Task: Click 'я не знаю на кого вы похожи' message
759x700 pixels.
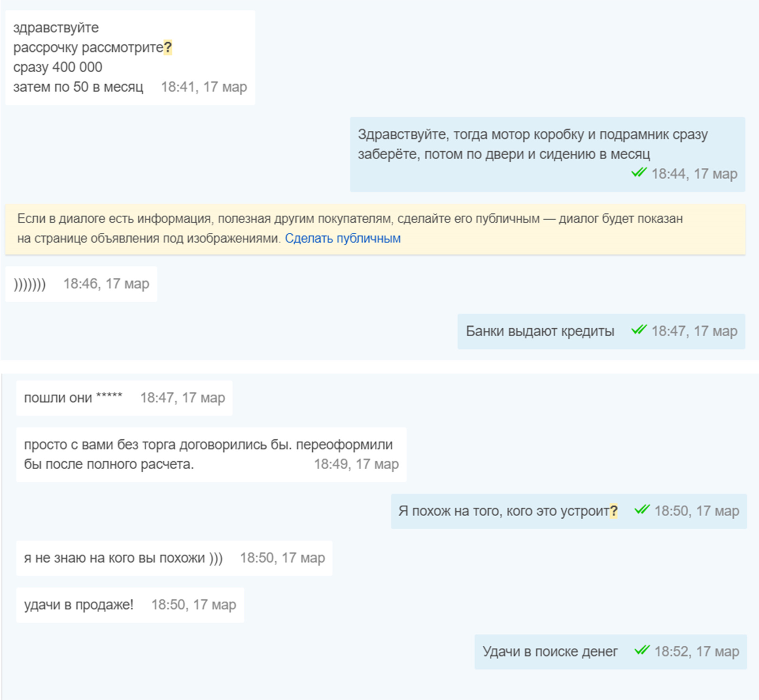Action: (x=123, y=558)
